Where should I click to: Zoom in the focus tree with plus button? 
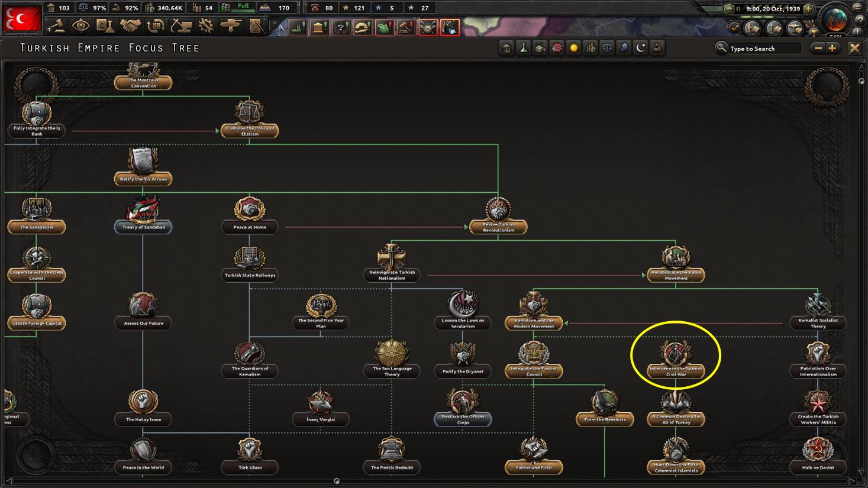(x=832, y=49)
